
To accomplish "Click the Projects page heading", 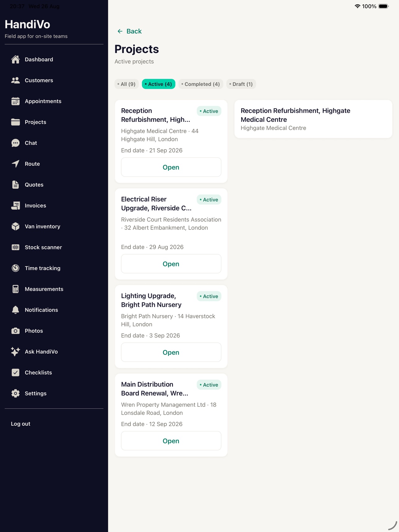I will [x=136, y=49].
